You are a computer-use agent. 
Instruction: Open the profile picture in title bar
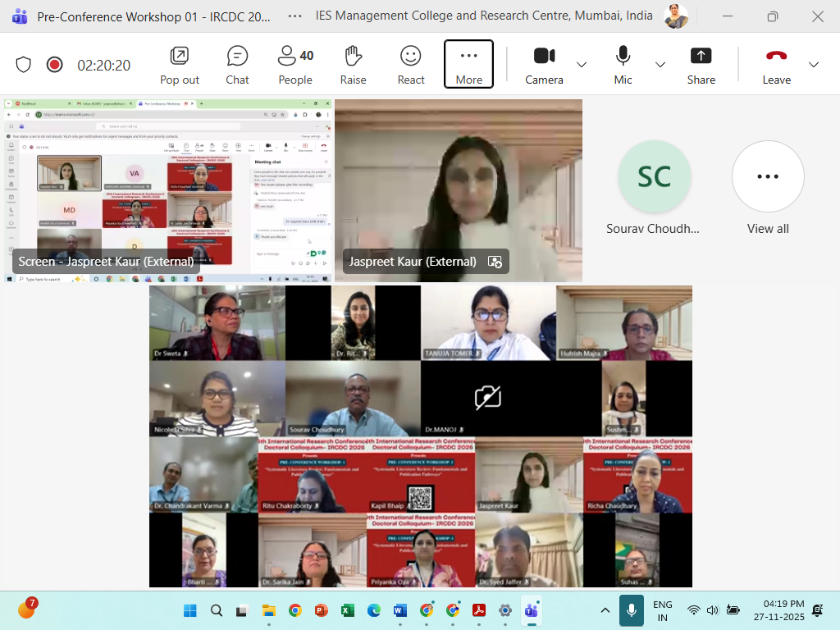(x=676, y=16)
